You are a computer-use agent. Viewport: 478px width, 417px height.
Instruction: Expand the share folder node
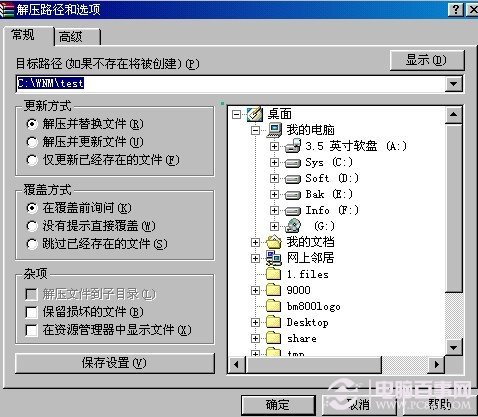click(x=255, y=338)
